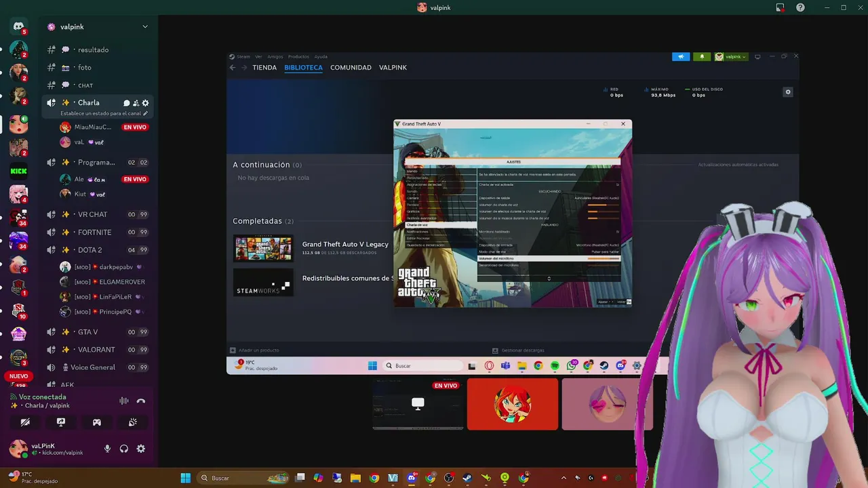
Task: Open the KICK server icon
Action: [18, 171]
